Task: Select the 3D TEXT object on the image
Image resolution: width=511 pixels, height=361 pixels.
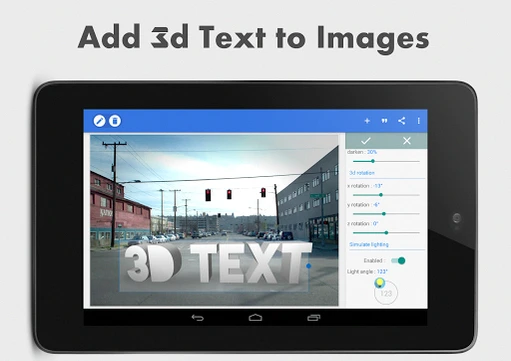Action: (217, 264)
